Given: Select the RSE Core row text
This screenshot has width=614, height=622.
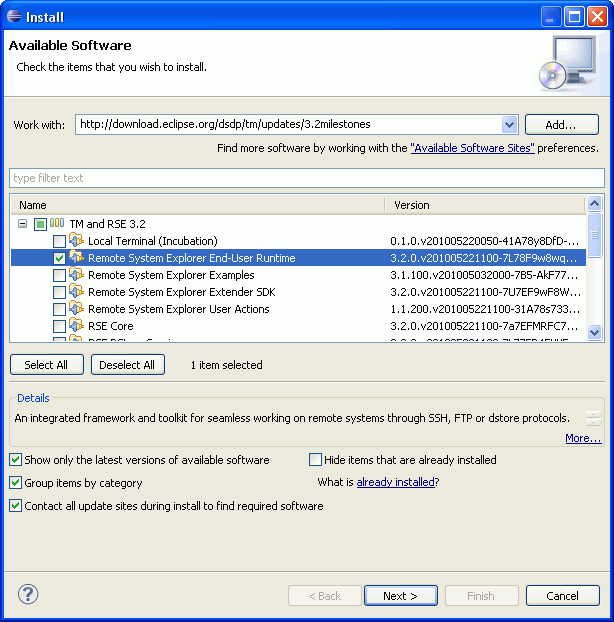Looking at the screenshot, I should click(111, 326).
